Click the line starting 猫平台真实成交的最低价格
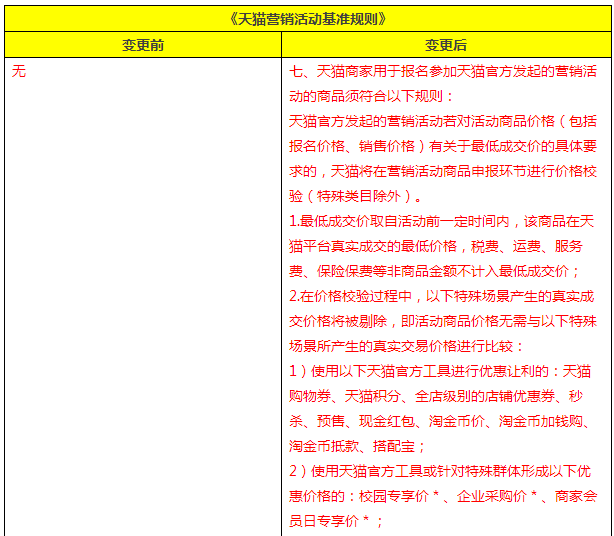614x536 pixels. (436, 246)
